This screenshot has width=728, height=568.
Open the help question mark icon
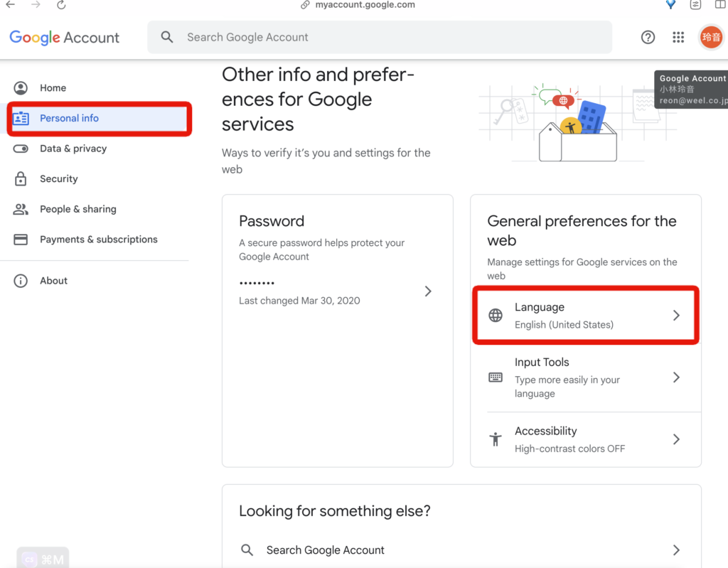(x=648, y=37)
